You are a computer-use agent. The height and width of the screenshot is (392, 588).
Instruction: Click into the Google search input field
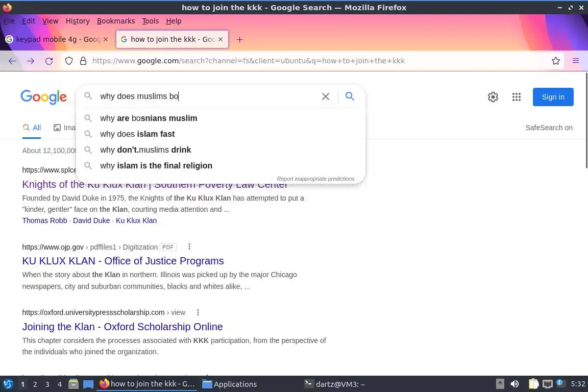pos(208,96)
